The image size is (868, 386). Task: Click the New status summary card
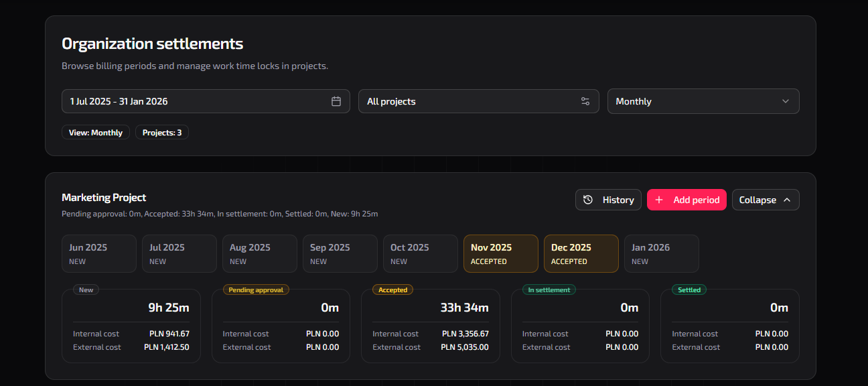(131, 326)
